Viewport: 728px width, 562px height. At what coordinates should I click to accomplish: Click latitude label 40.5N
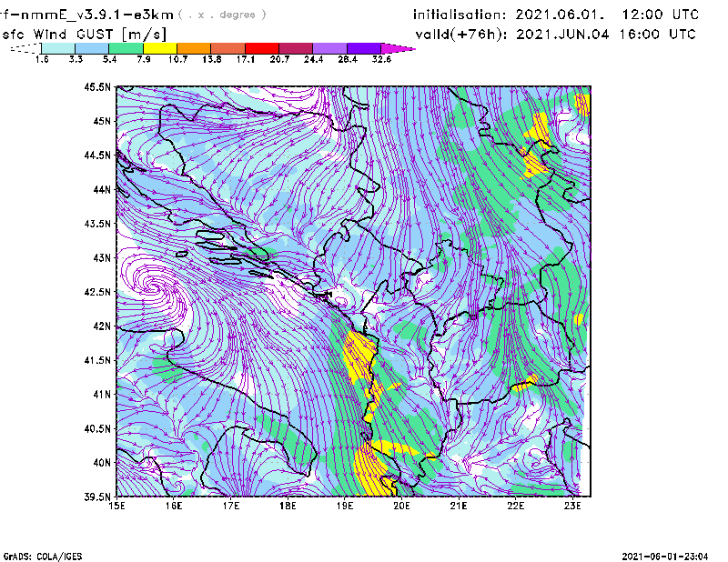(x=97, y=429)
